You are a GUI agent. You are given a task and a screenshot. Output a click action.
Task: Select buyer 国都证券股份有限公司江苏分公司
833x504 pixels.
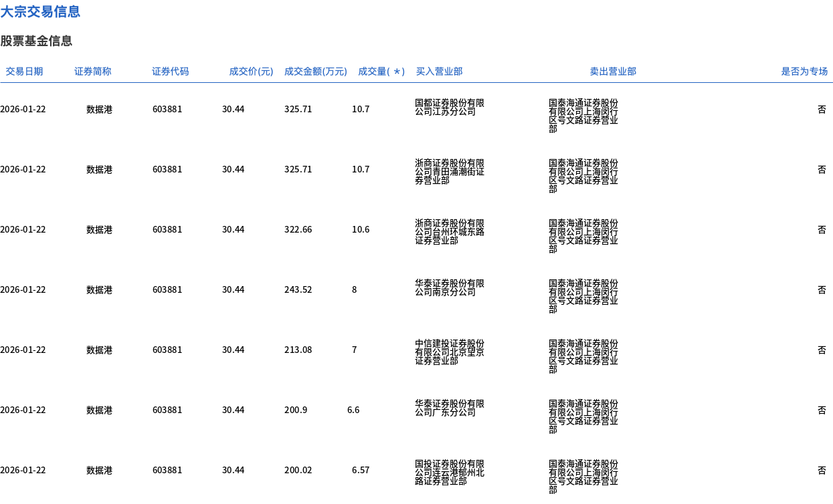point(450,107)
